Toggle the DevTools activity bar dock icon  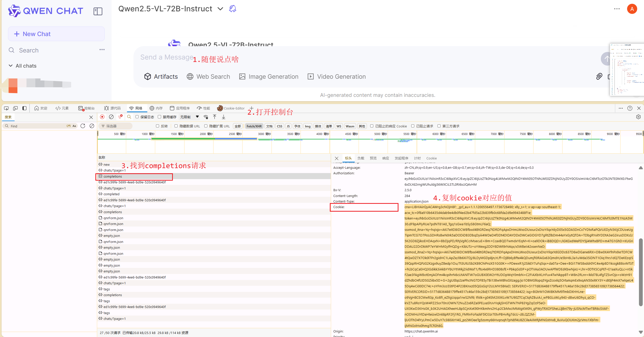24,108
